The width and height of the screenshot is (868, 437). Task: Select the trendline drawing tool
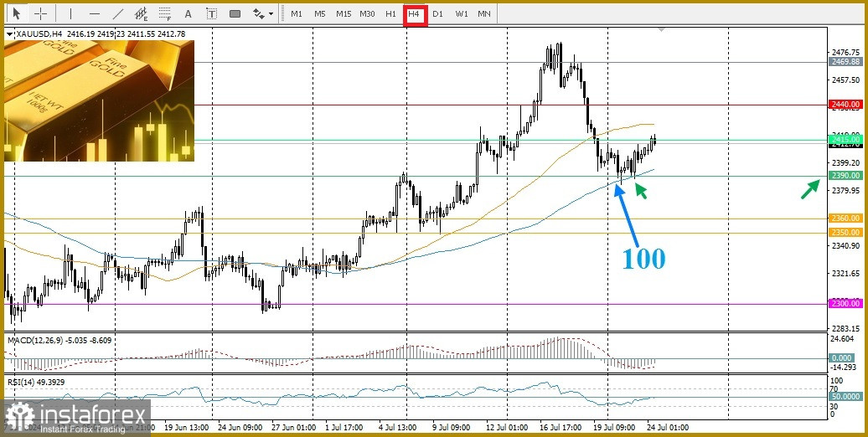coord(118,13)
